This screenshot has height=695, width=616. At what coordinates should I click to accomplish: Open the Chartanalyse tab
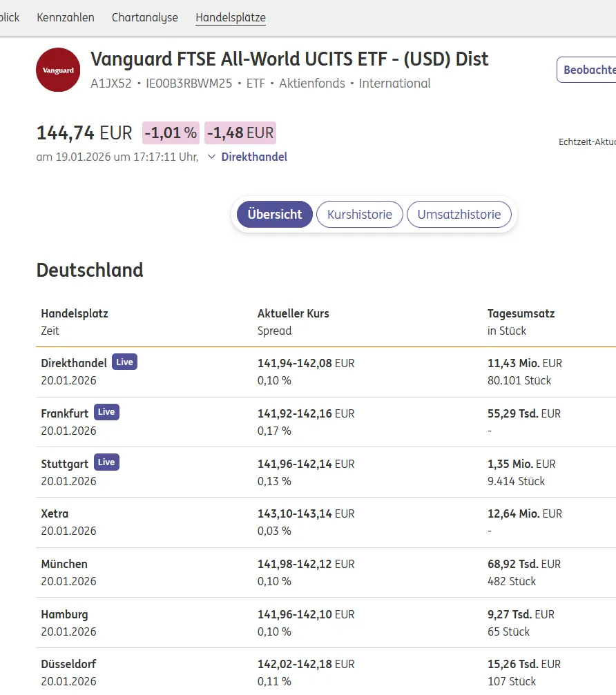(145, 17)
